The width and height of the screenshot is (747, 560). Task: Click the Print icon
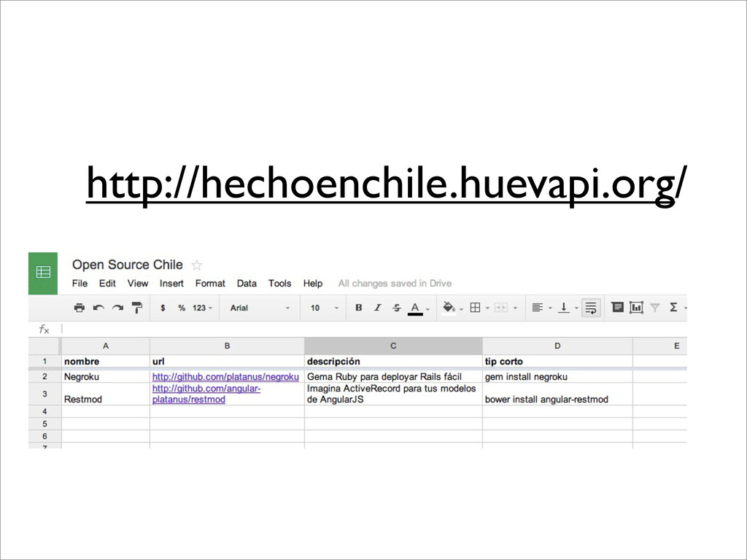pyautogui.click(x=79, y=308)
